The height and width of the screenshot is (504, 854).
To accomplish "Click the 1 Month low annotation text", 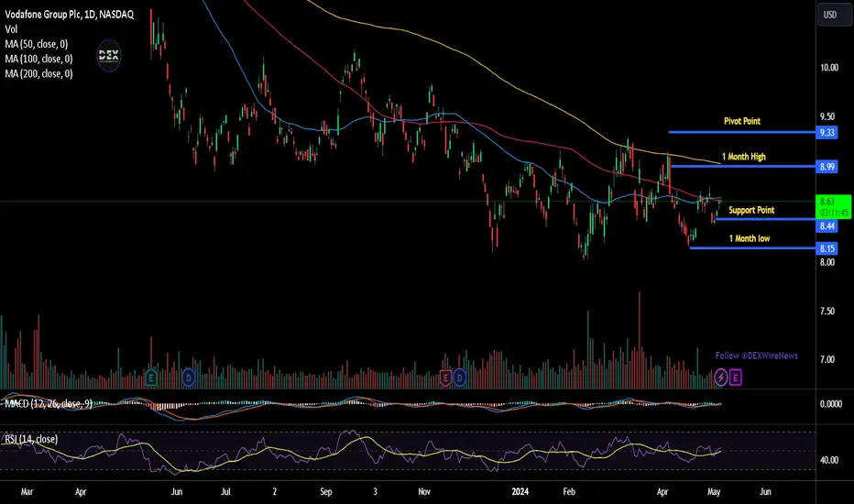I will (750, 238).
